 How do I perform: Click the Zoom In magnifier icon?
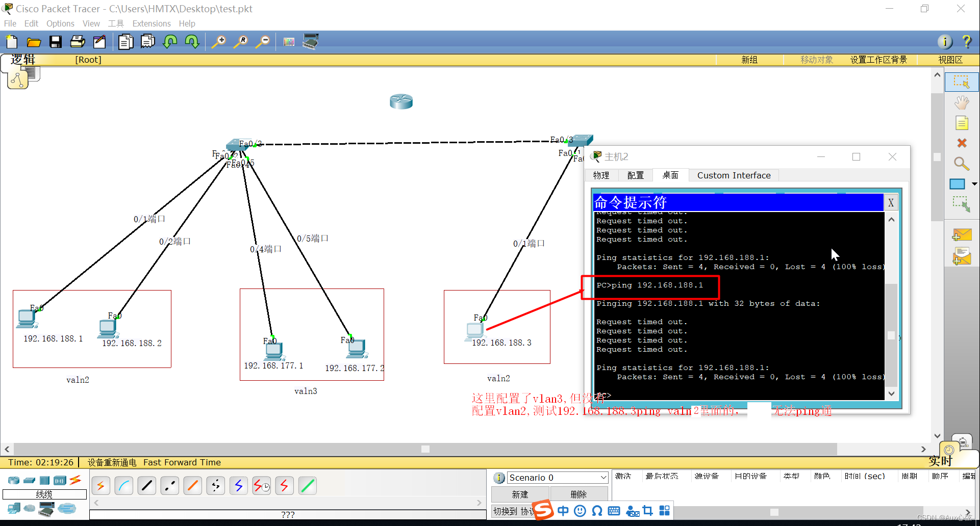[x=219, y=42]
